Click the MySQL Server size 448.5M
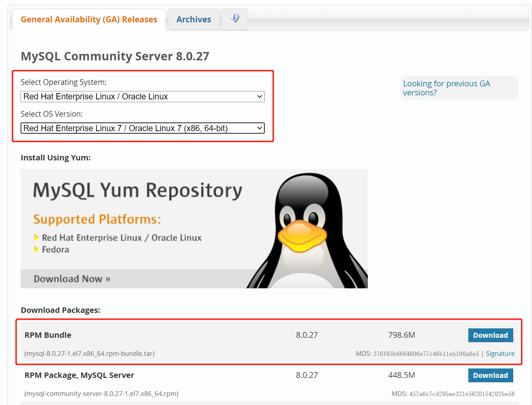 pos(401,375)
